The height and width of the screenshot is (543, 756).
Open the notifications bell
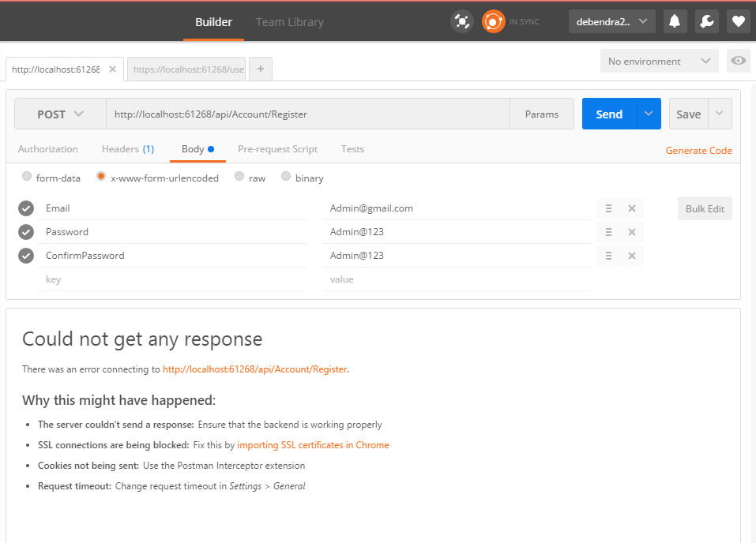pos(675,21)
